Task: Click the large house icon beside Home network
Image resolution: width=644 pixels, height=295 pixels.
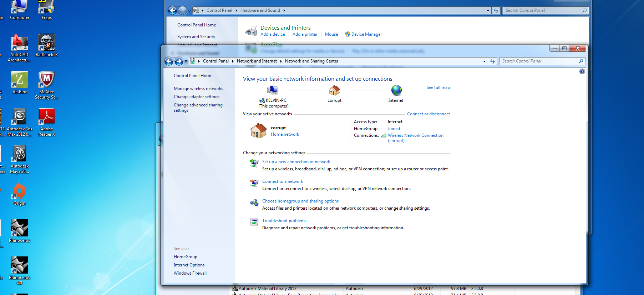Action: (258, 131)
